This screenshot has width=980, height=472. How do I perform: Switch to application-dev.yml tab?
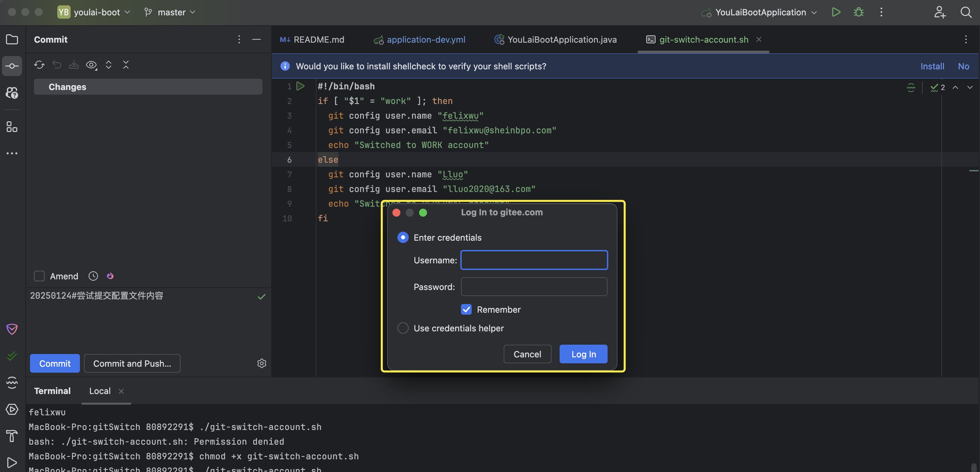pyautogui.click(x=420, y=40)
